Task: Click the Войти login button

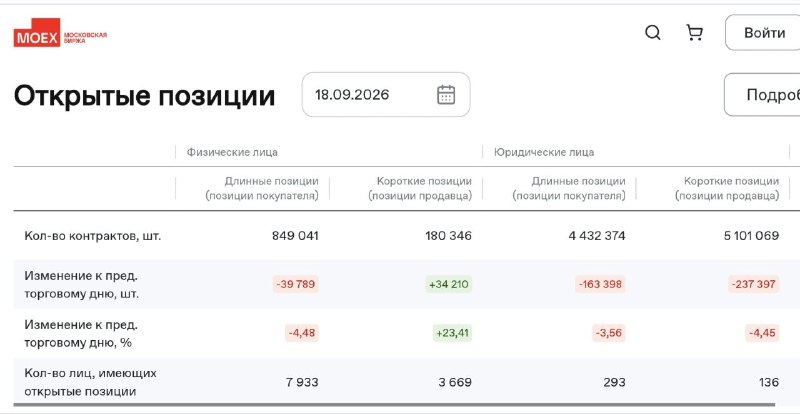Action: click(764, 33)
